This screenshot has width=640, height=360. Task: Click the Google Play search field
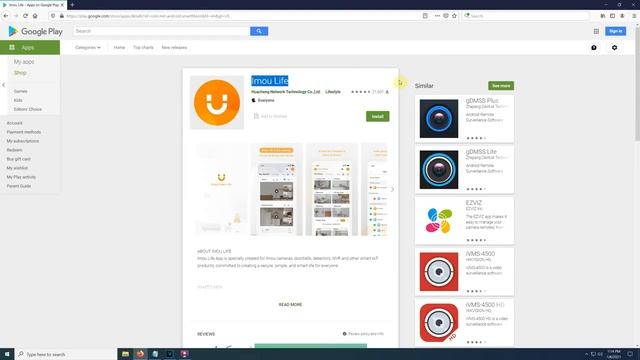[162, 31]
